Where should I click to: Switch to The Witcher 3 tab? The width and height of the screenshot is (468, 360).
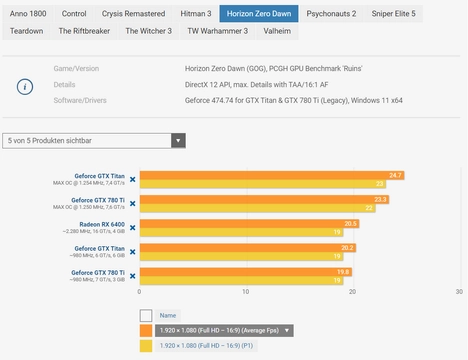148,31
